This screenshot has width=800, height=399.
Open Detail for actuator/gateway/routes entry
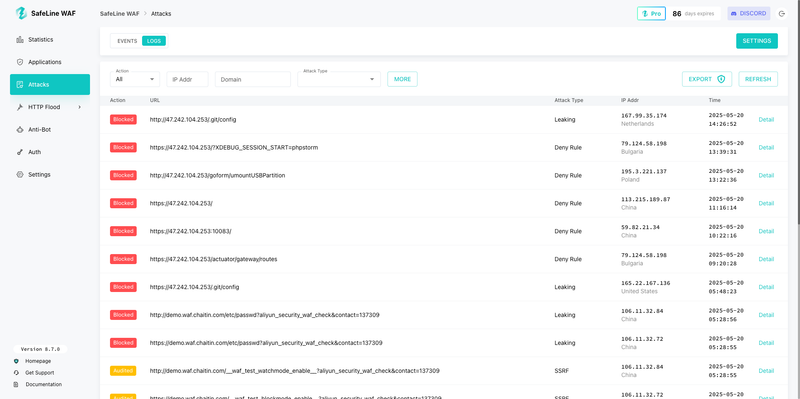click(766, 259)
